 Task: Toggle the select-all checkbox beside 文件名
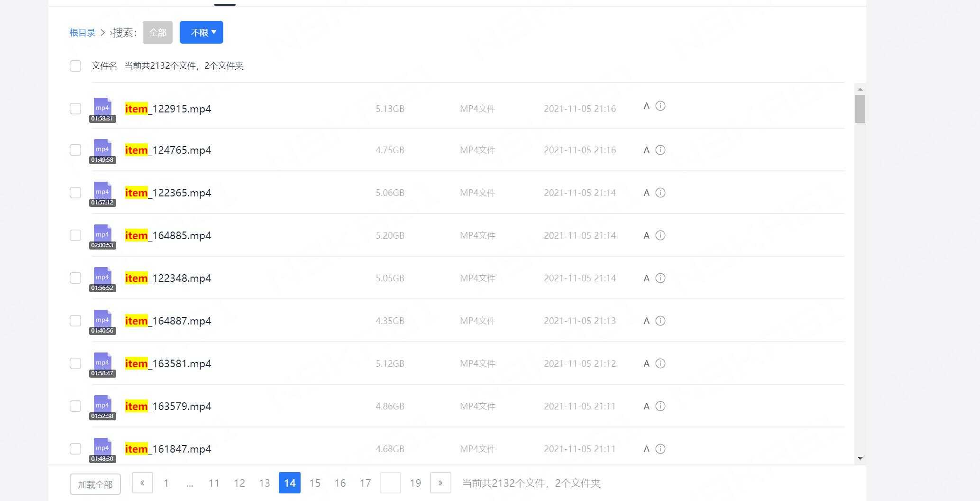pos(75,66)
